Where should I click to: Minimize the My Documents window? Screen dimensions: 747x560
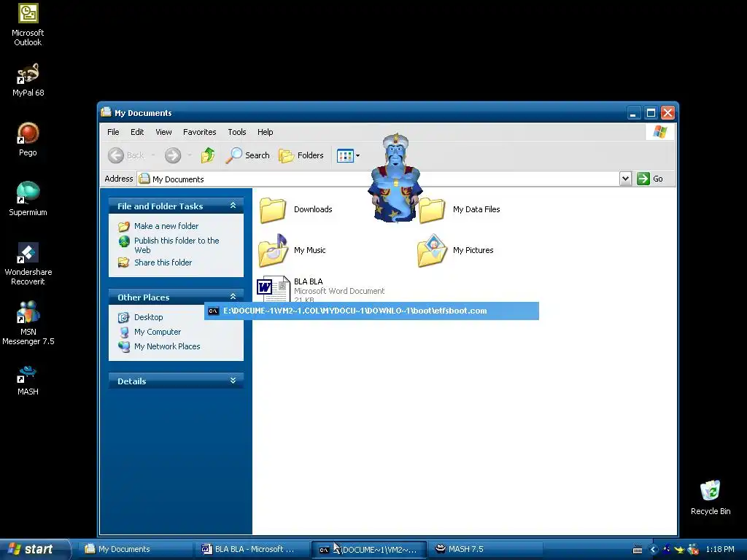tap(633, 113)
